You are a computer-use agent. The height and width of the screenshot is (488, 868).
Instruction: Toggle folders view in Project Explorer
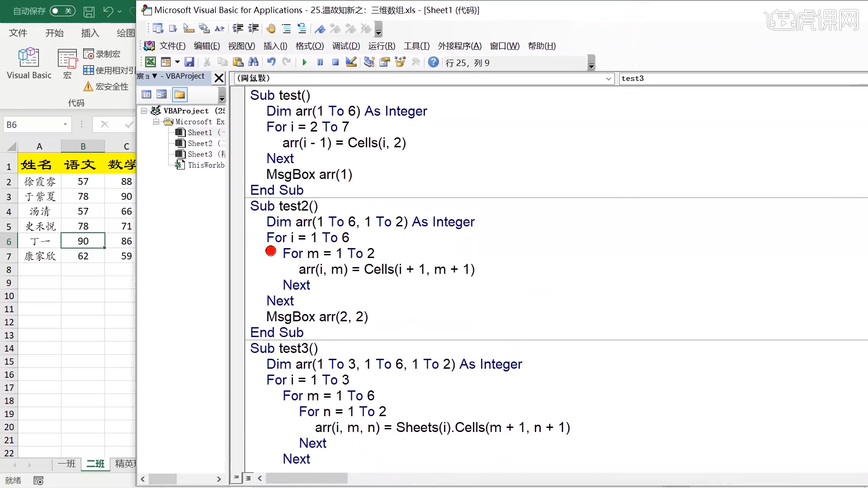[x=179, y=94]
